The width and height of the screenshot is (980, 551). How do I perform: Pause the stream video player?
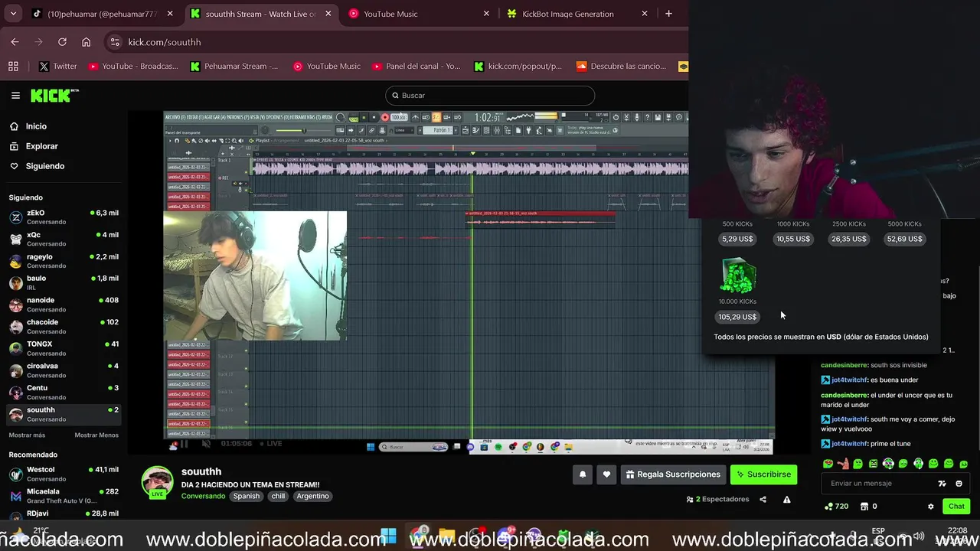point(184,444)
